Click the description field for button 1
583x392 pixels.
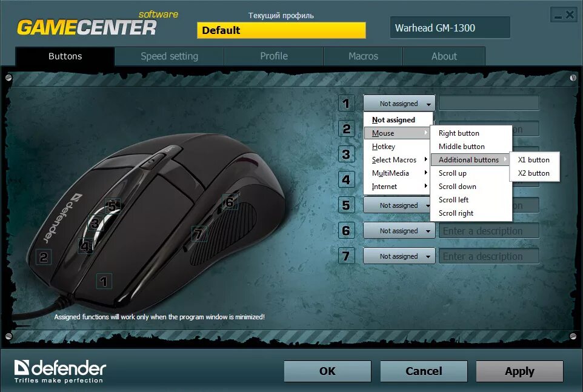(x=489, y=103)
